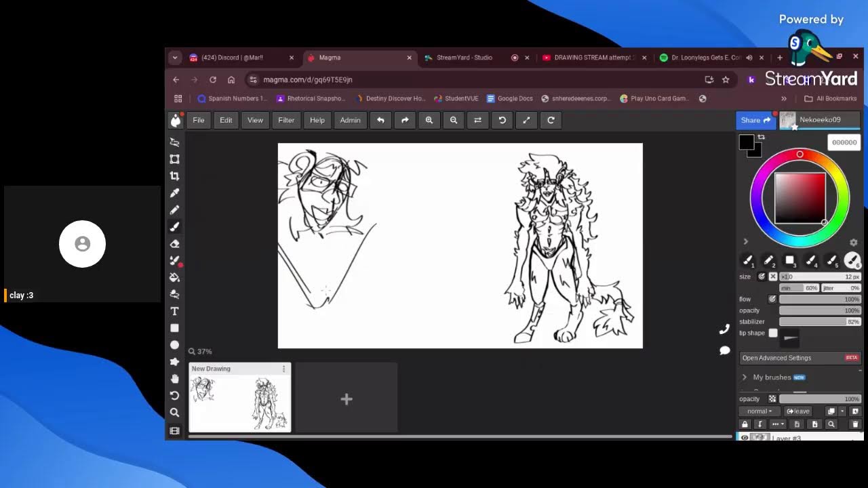Toggle tip shape checkbox

click(x=773, y=333)
